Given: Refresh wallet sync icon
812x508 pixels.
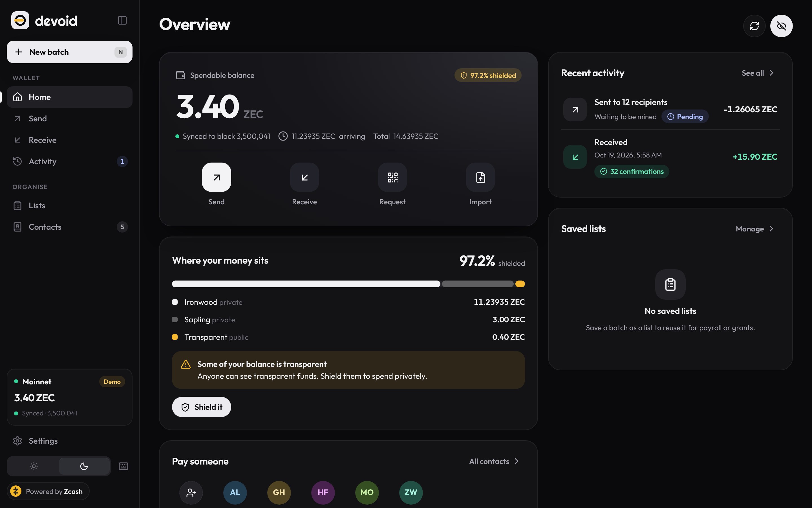Looking at the screenshot, I should coord(754,26).
